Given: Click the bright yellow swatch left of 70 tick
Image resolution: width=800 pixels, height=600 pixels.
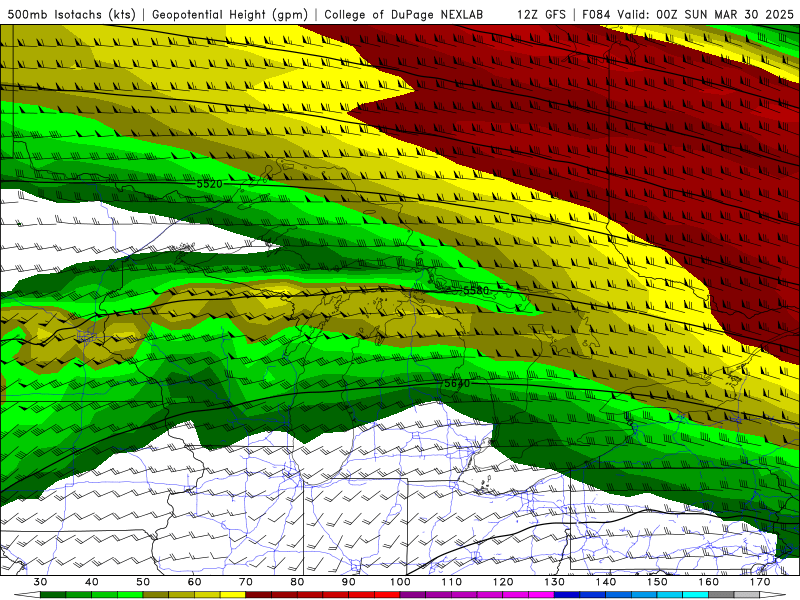Looking at the screenshot, I should pos(233,595).
